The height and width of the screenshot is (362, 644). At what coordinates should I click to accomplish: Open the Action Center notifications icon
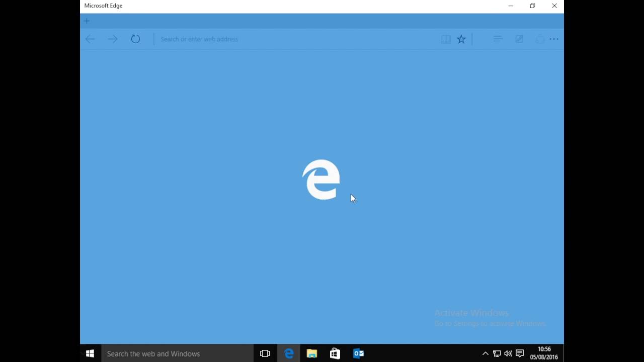tap(520, 354)
